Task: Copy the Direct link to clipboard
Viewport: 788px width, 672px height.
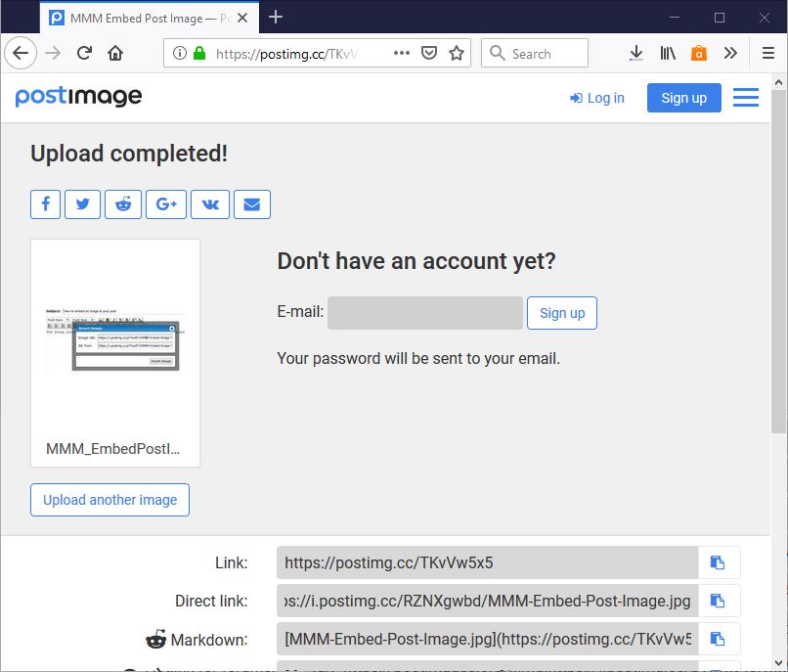Action: click(719, 601)
